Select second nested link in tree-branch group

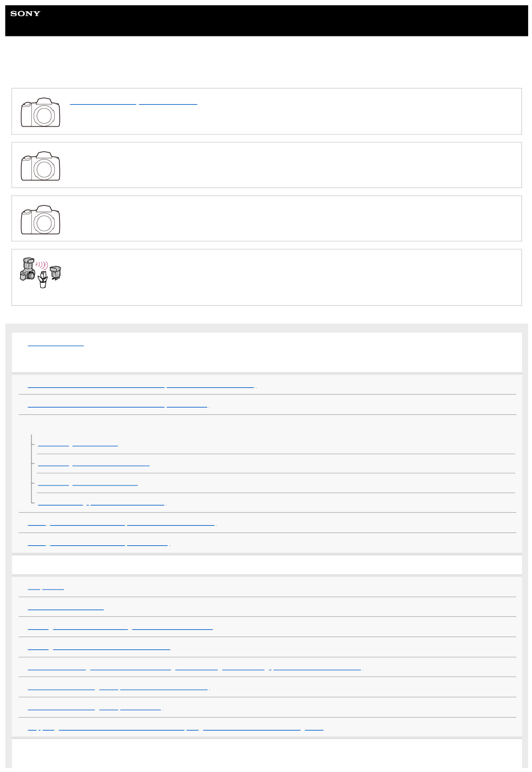click(94, 464)
